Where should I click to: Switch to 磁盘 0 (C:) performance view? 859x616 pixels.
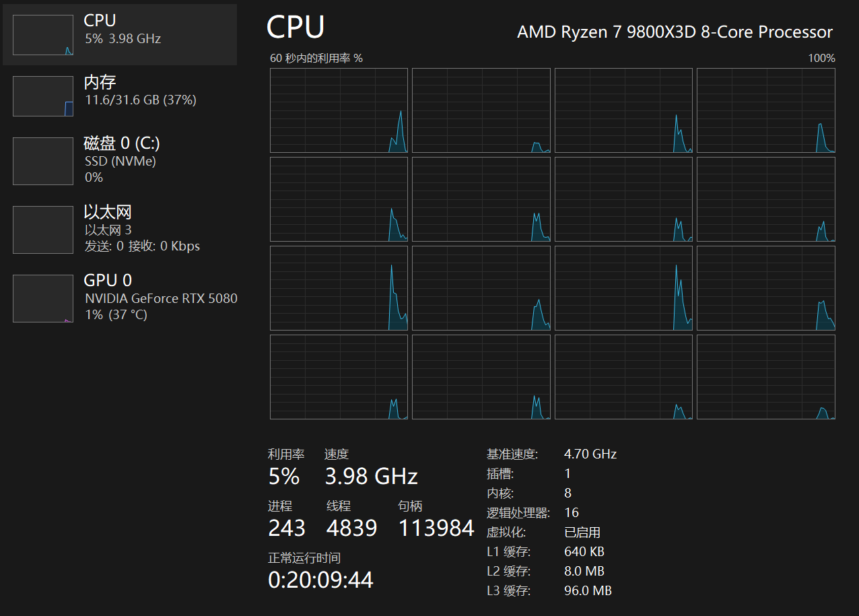[x=122, y=143]
